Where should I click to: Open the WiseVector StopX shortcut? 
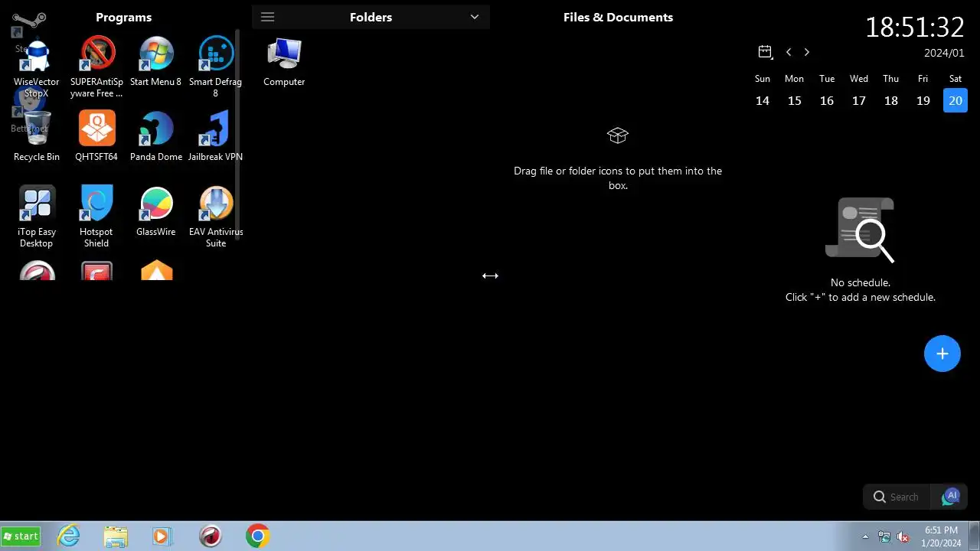pos(37,67)
